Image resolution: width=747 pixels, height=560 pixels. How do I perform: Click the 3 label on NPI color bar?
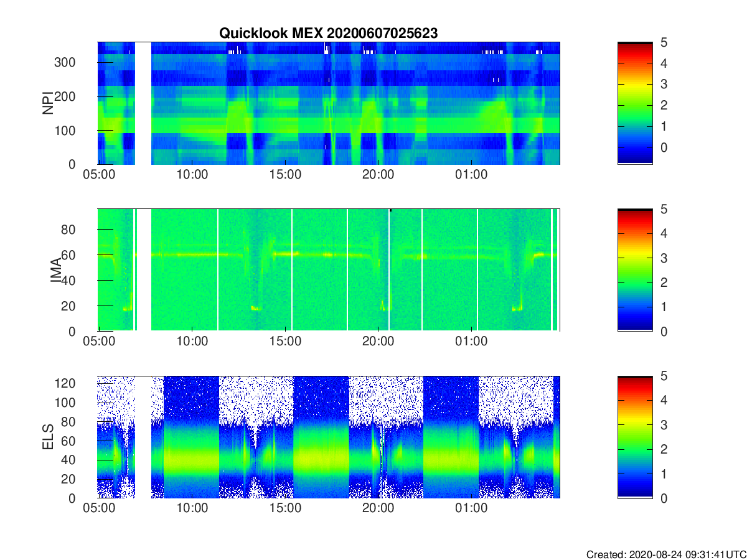(x=664, y=84)
